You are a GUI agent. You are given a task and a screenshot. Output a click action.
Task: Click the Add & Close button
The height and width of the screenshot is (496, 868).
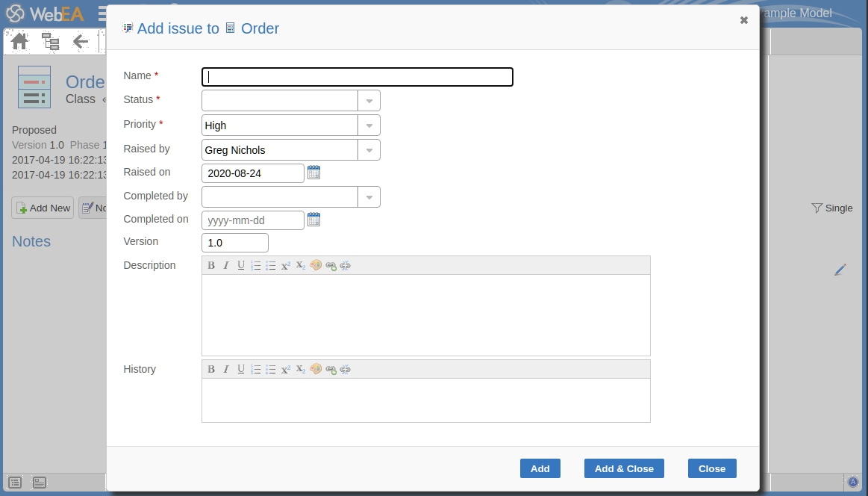pos(624,468)
